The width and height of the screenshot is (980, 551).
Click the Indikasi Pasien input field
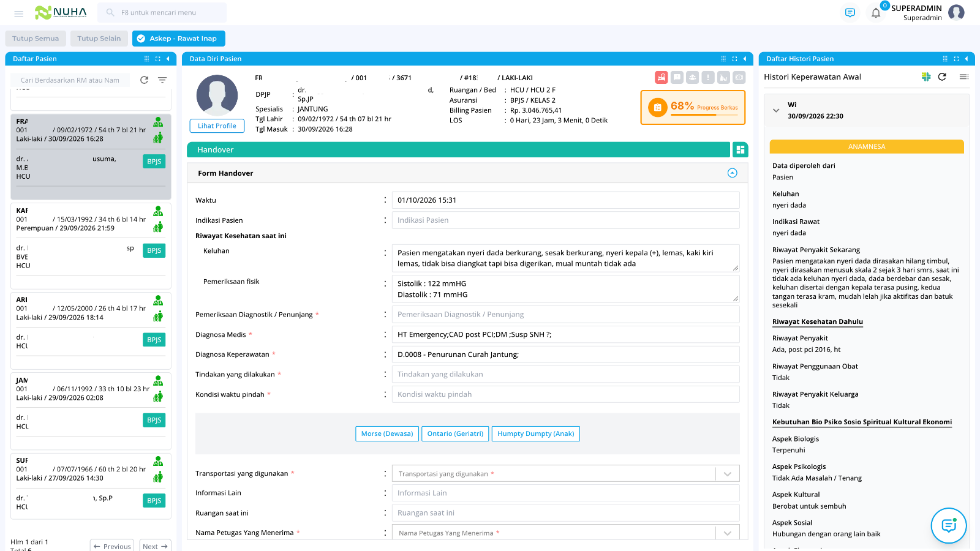coord(565,220)
